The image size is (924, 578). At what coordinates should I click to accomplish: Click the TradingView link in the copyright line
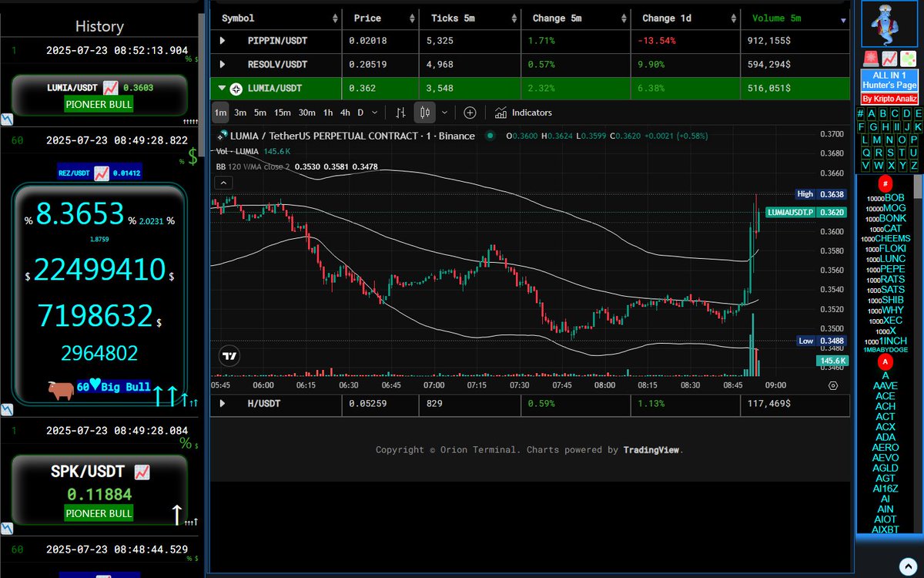coord(651,449)
